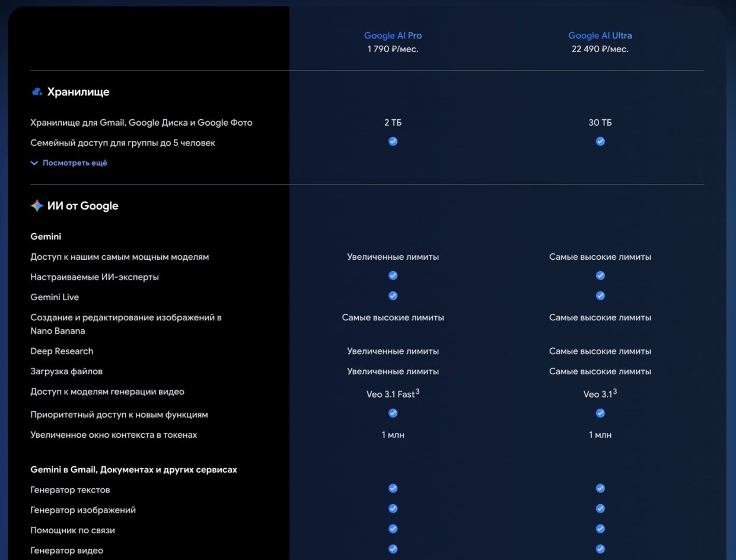Click the Помощник по связи row label
This screenshot has width=736, height=560.
(73, 530)
